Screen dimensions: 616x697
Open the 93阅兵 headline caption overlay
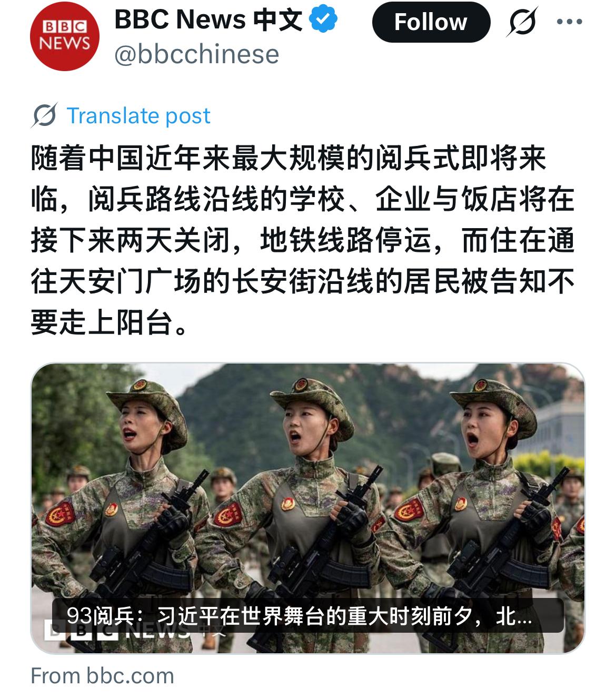307,615
